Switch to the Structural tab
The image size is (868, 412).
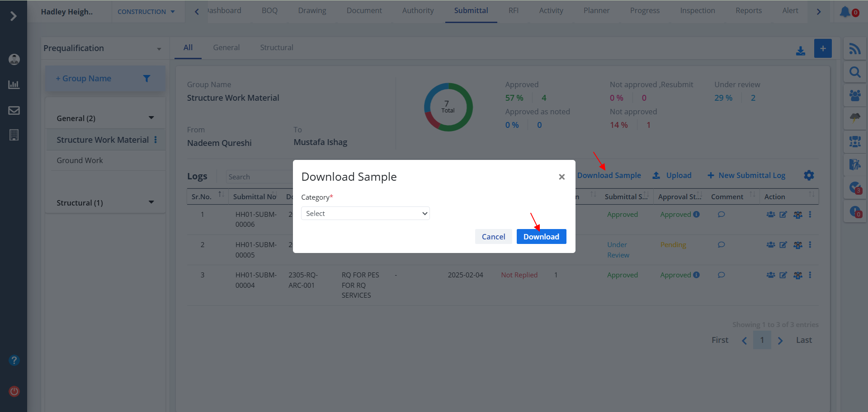click(x=276, y=47)
